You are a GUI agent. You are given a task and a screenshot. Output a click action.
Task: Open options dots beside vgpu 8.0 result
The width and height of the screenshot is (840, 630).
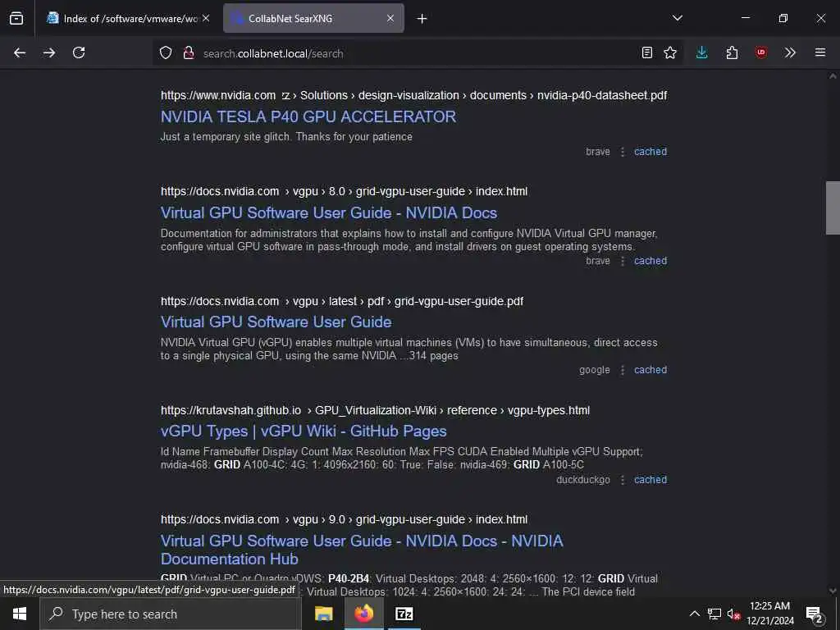[x=623, y=261]
